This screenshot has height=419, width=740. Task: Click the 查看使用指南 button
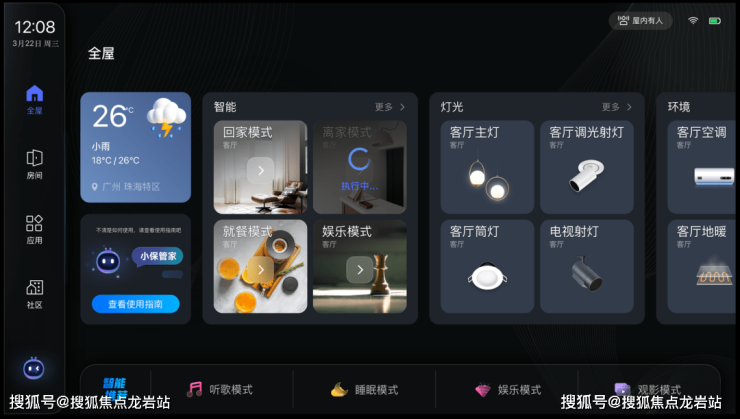[x=135, y=304]
